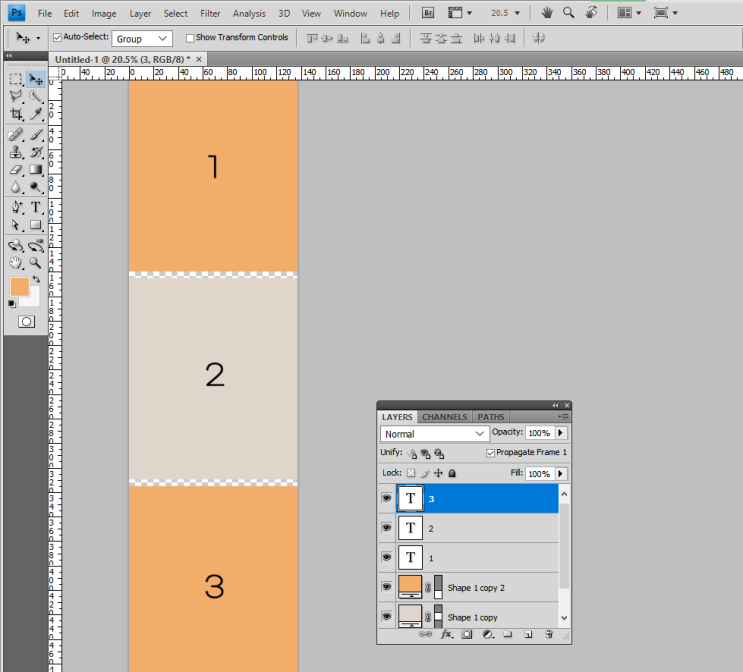Select the Hand tool in toolbox
Viewport: 743px width, 672px height.
coord(16,263)
